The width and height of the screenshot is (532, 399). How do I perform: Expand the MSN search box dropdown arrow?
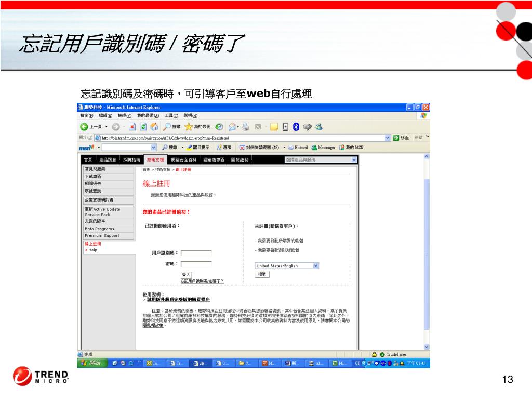click(x=153, y=147)
